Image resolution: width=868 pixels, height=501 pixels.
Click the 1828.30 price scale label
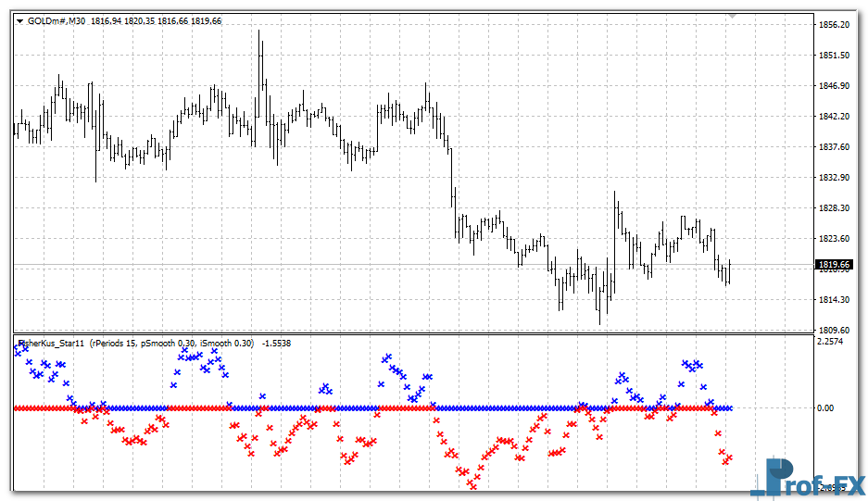(x=835, y=208)
